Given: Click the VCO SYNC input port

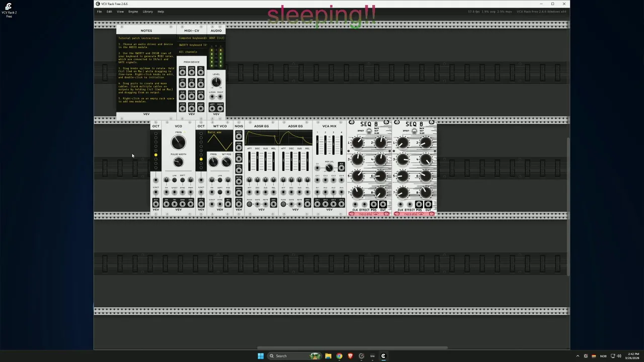Looking at the screenshot, I should pos(183,192).
